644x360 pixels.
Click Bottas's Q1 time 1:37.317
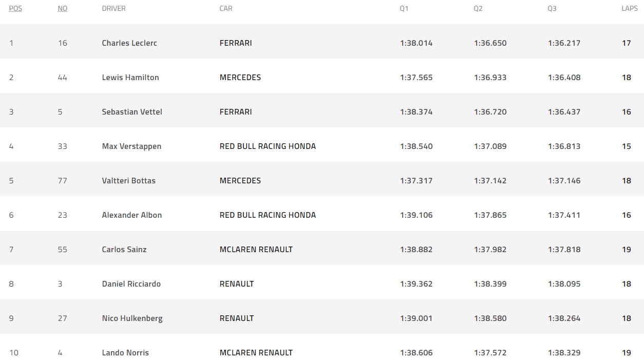tap(416, 181)
